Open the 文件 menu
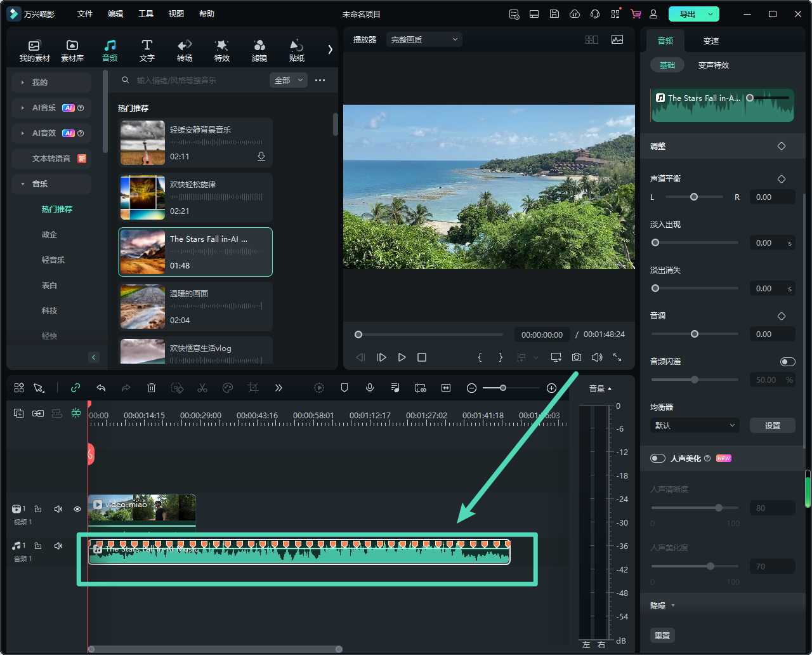The image size is (812, 655). click(85, 14)
